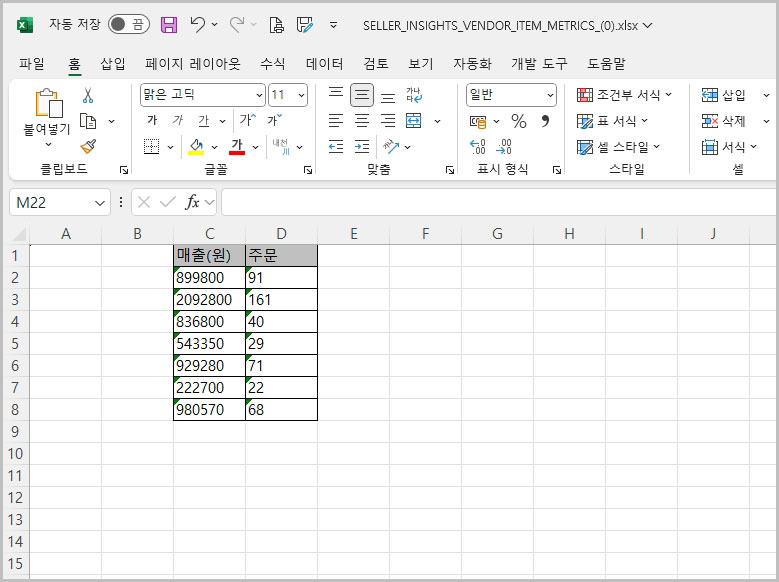The width and height of the screenshot is (779, 582).
Task: Switch to the 삽입 tab
Action: tap(113, 64)
